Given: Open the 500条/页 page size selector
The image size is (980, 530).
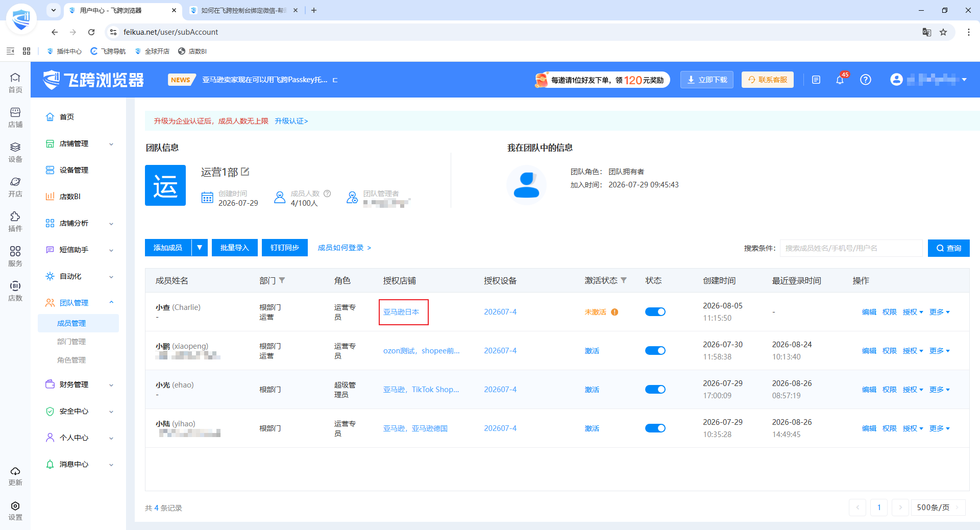Looking at the screenshot, I should (x=938, y=507).
